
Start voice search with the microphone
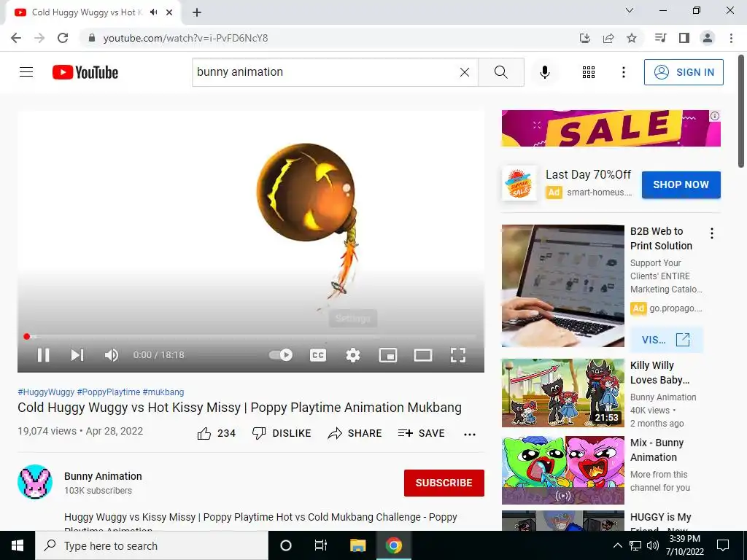(544, 72)
